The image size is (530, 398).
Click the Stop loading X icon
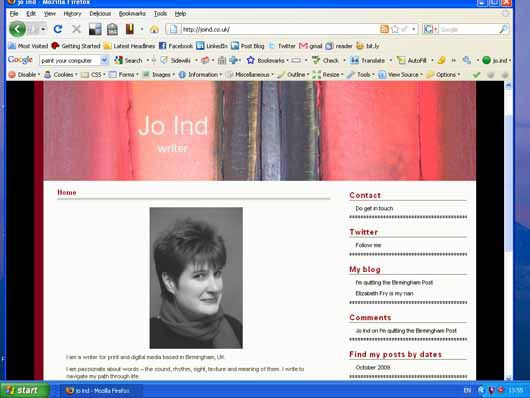point(76,29)
